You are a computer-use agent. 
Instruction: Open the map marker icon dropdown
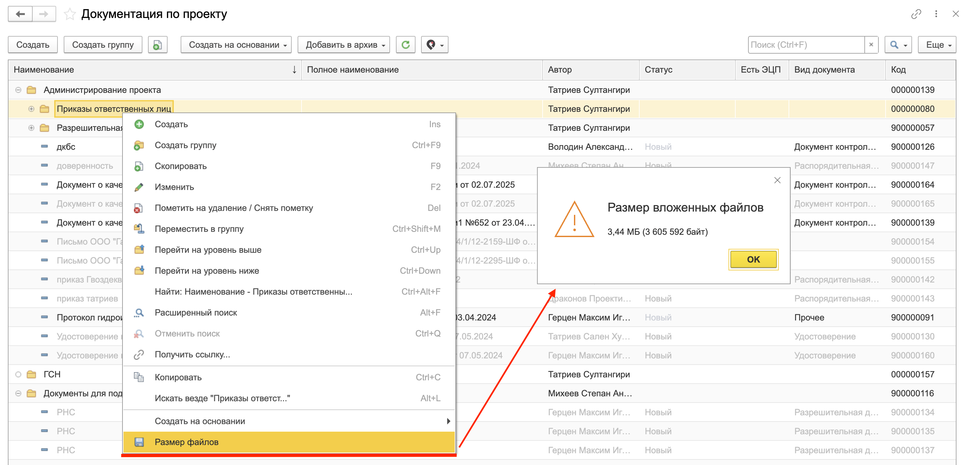click(x=434, y=45)
